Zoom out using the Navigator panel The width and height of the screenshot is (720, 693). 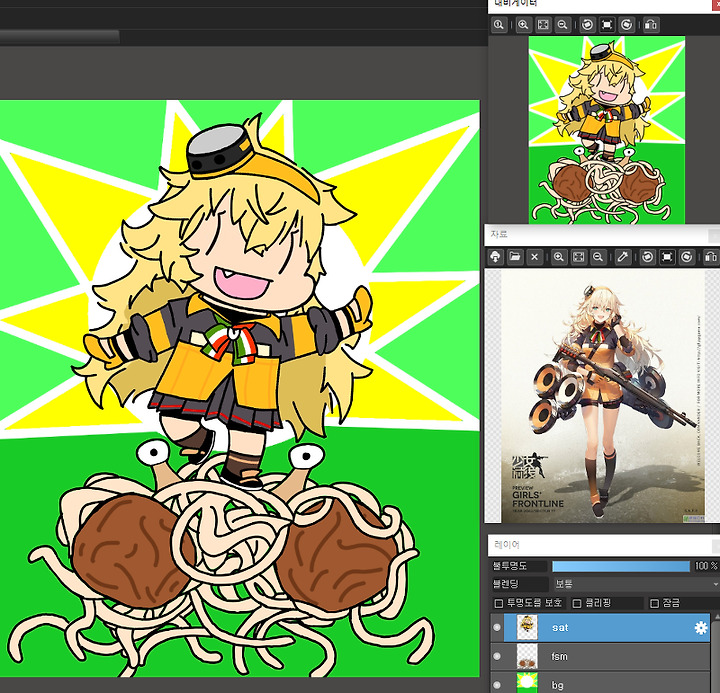tap(563, 25)
